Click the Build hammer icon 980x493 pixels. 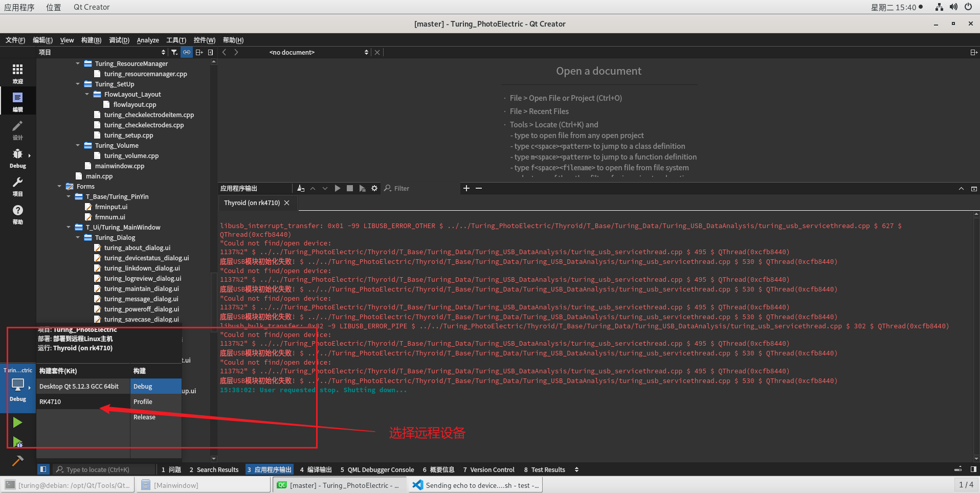(17, 461)
